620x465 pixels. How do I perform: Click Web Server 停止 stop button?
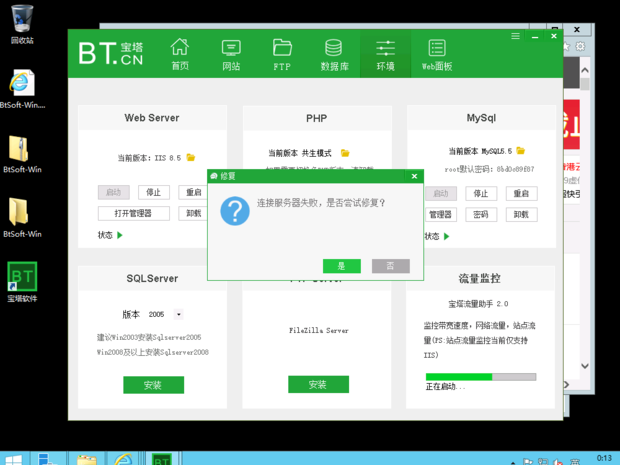coord(154,192)
